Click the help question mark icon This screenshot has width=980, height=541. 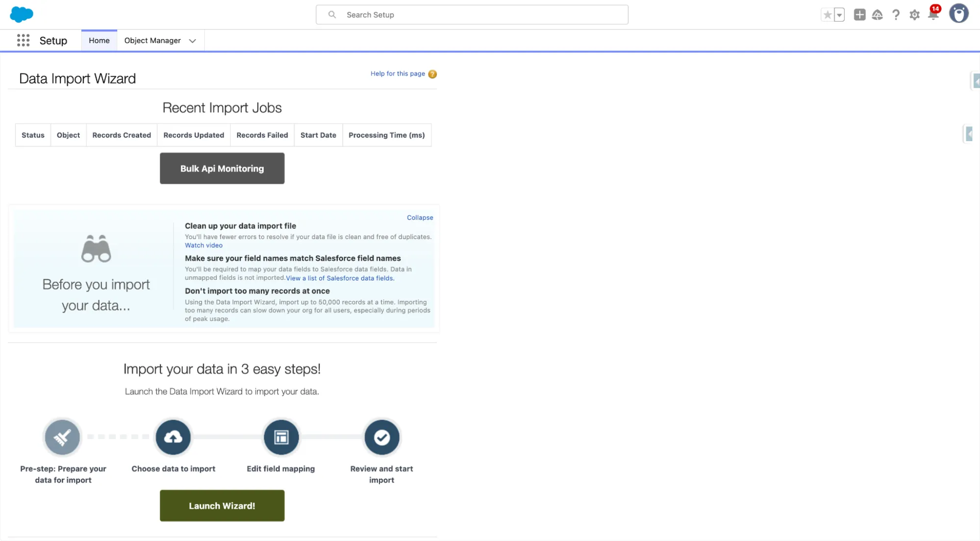tap(896, 15)
